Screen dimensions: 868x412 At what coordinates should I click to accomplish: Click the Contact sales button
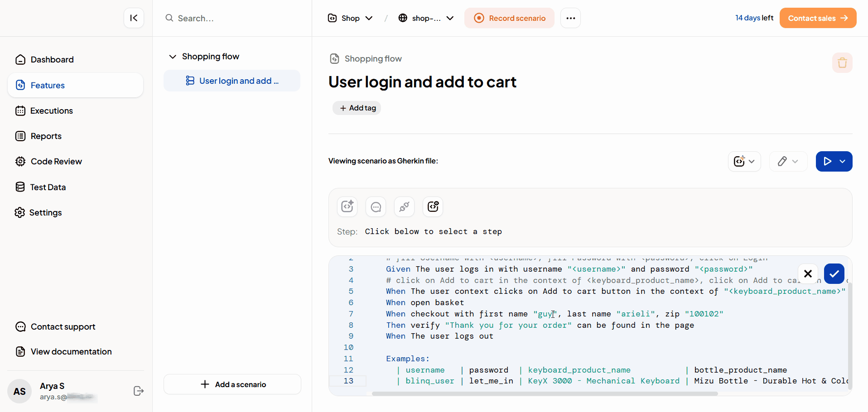817,18
